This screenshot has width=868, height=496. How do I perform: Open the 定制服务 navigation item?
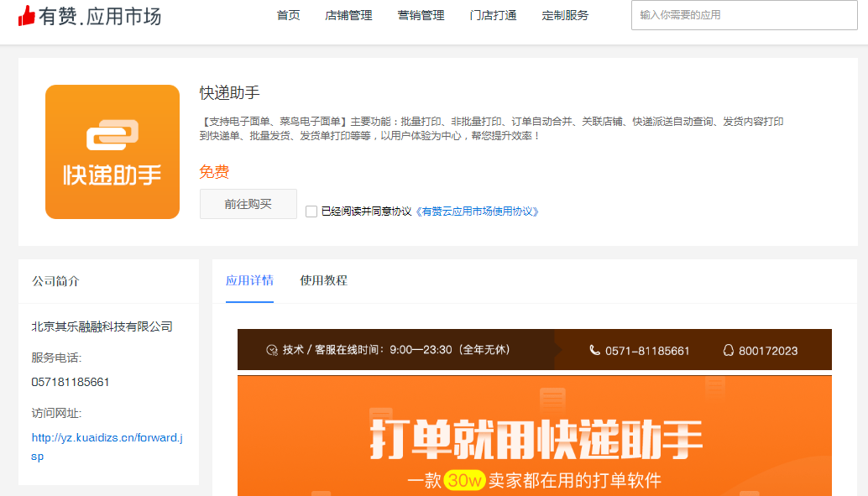coord(565,15)
